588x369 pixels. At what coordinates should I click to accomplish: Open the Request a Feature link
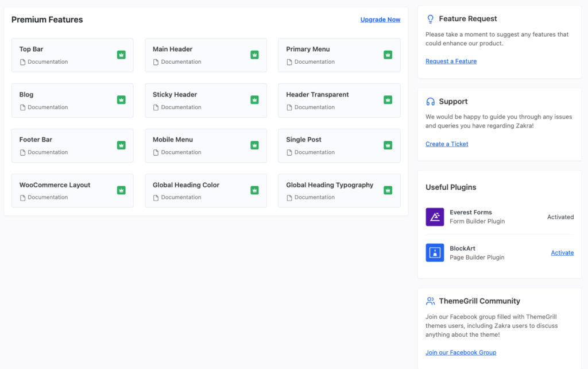(x=451, y=61)
